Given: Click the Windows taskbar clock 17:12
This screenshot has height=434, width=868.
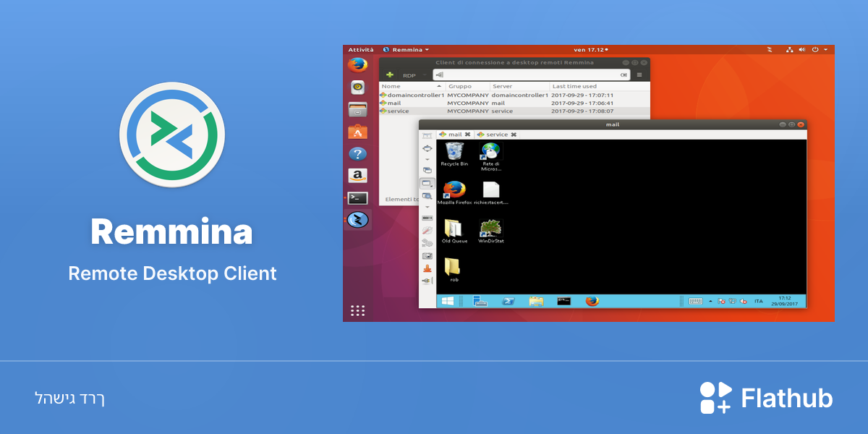Looking at the screenshot, I should click(x=785, y=301).
